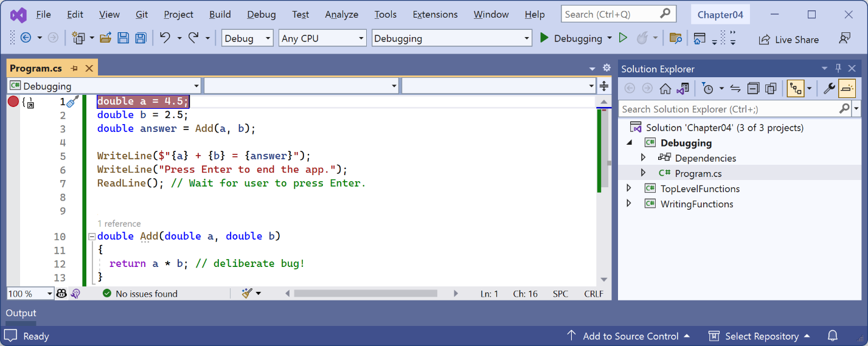Viewport: 868px width, 346px height.
Task: Click the Live Share button
Action: click(x=788, y=40)
